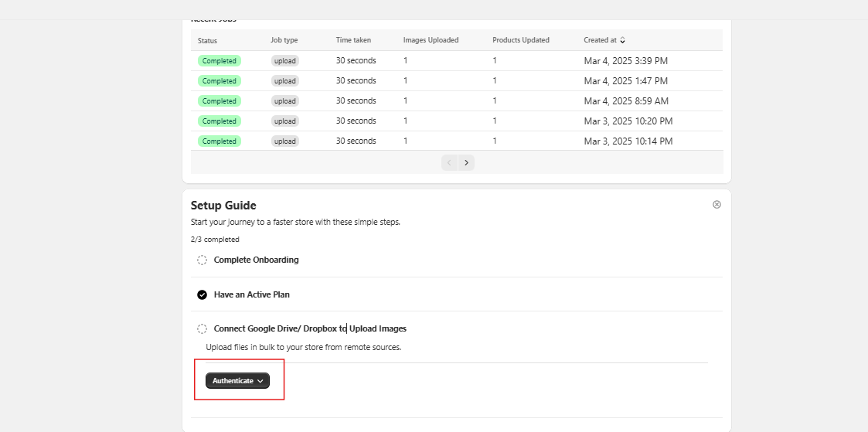Expand the Complete Onboarding step
This screenshot has height=432, width=868.
[256, 260]
